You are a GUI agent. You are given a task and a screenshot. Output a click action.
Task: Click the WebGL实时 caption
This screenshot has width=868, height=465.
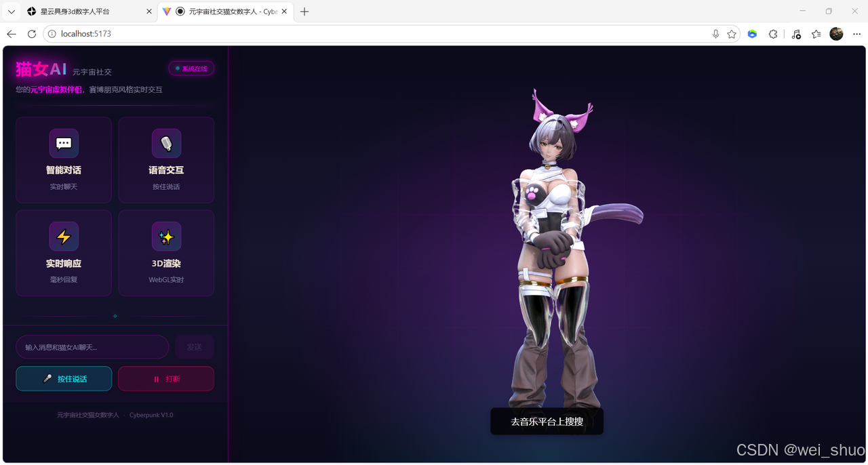click(x=166, y=279)
